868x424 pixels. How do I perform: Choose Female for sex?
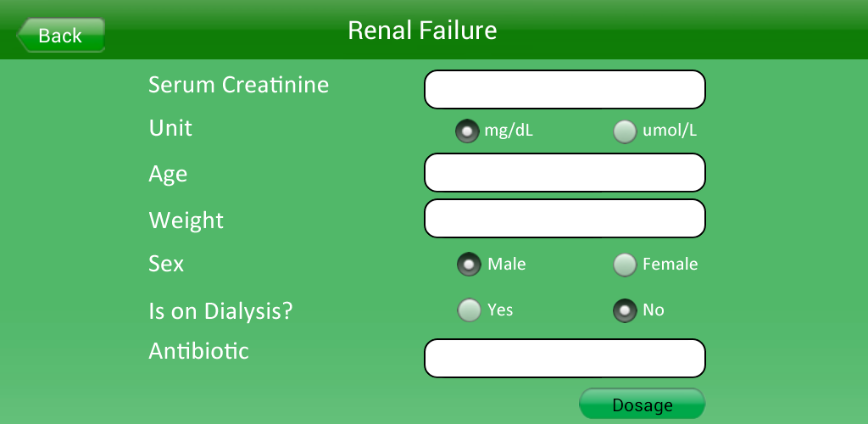[x=625, y=265]
